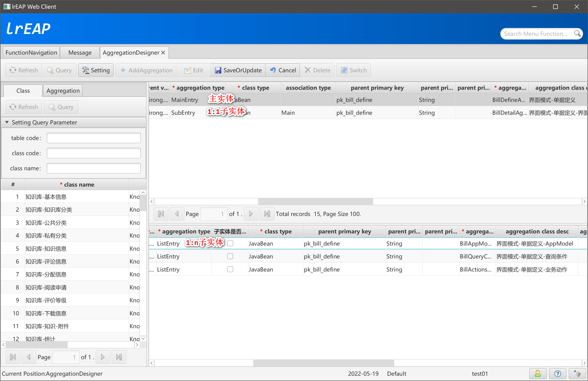The image size is (588, 381).
Task: Click the Refresh button in main toolbar
Action: coord(24,70)
